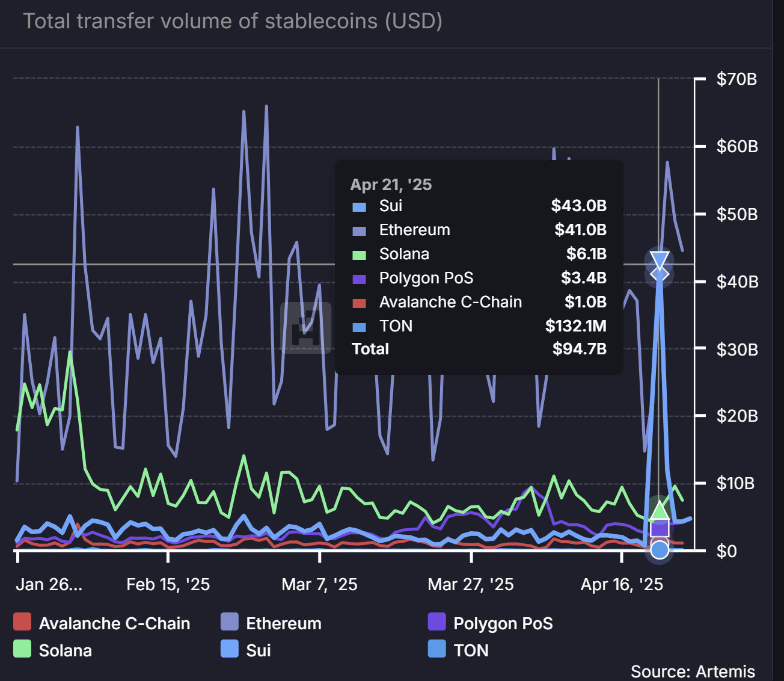784x681 pixels.
Task: Click the Solana value '$6.1B' in tooltip
Action: tap(586, 254)
